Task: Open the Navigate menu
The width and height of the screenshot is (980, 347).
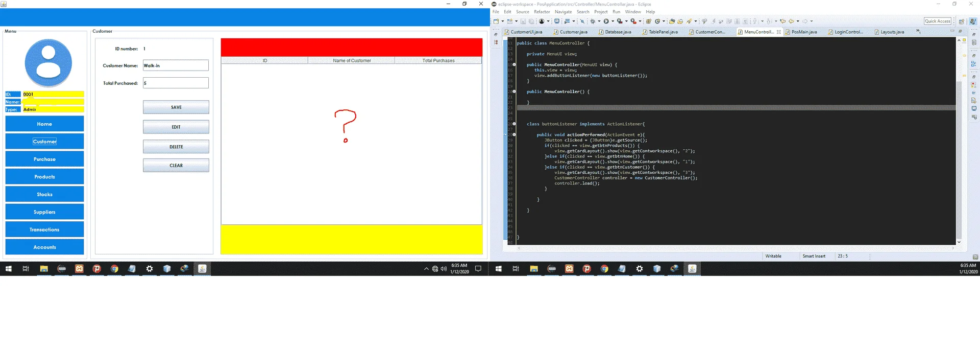Action: coord(563,12)
